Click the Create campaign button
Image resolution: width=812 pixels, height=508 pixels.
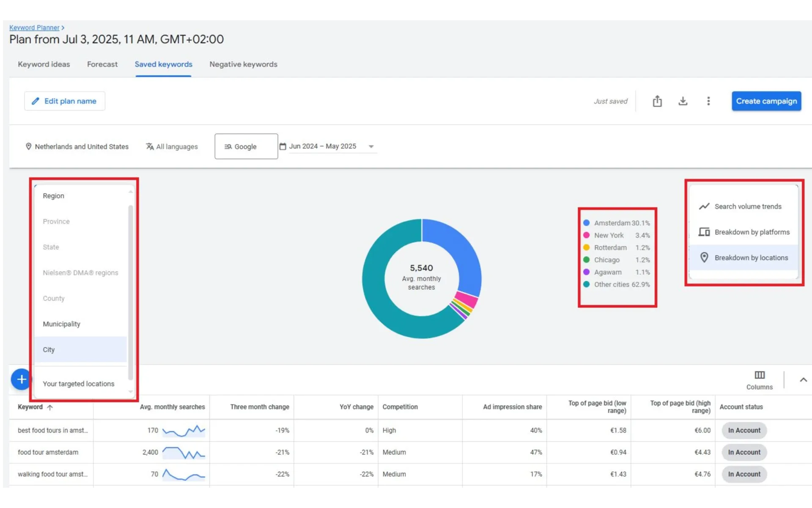(x=766, y=101)
